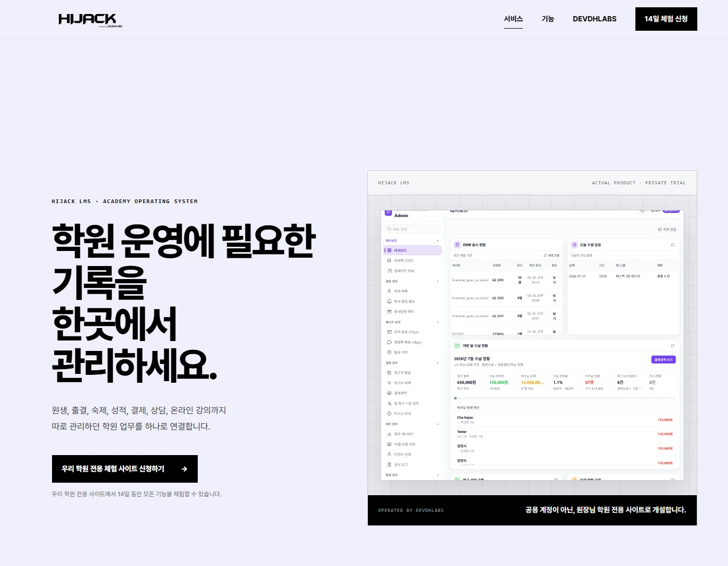Click the 보기 button for the L2_CH1 row
Screen dimensions: 728x566
pos(554,316)
